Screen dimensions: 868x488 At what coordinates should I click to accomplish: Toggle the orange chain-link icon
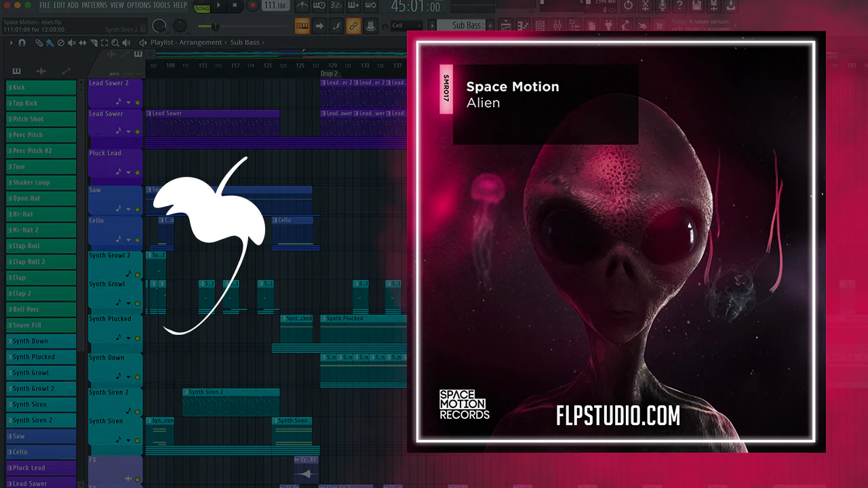pos(353,26)
